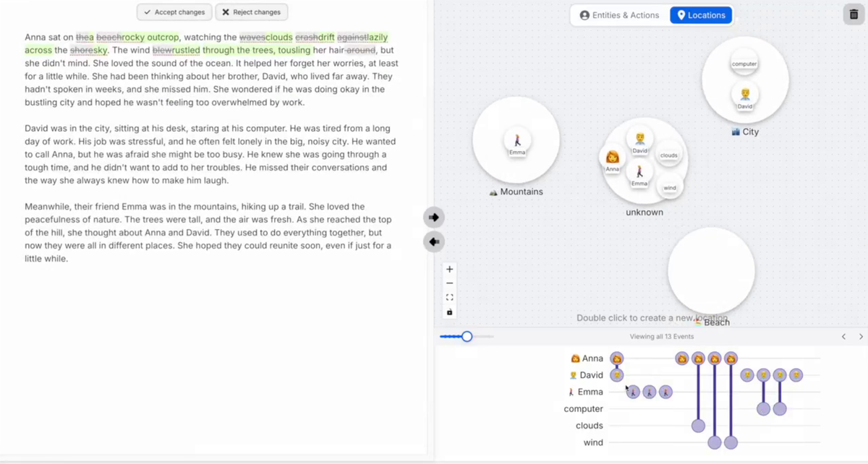Click the Accept changes button

pos(174,12)
